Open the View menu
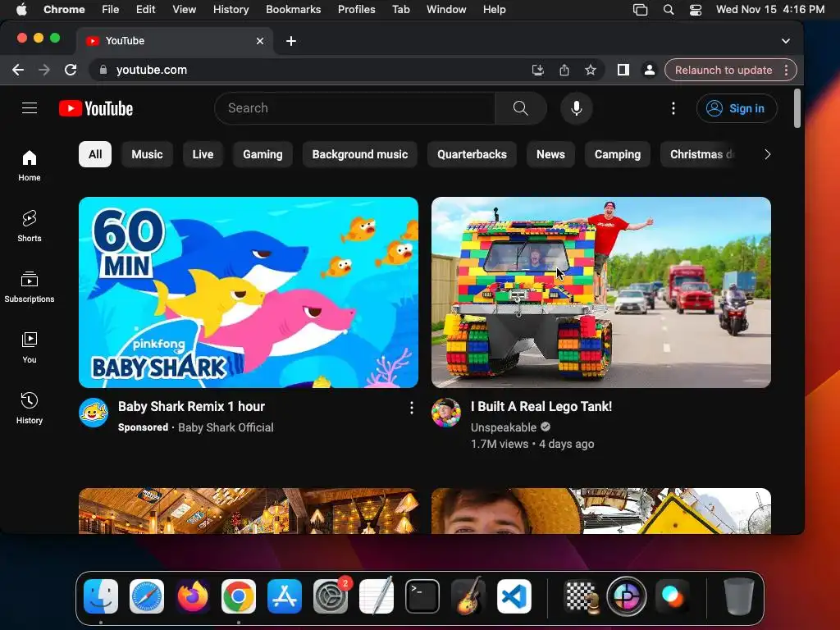Screen dimensions: 840x630 point(184,10)
